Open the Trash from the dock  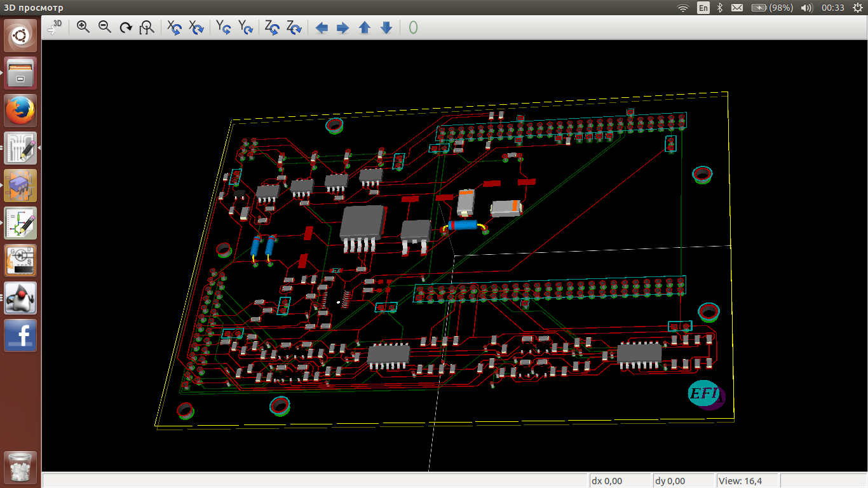(x=21, y=467)
